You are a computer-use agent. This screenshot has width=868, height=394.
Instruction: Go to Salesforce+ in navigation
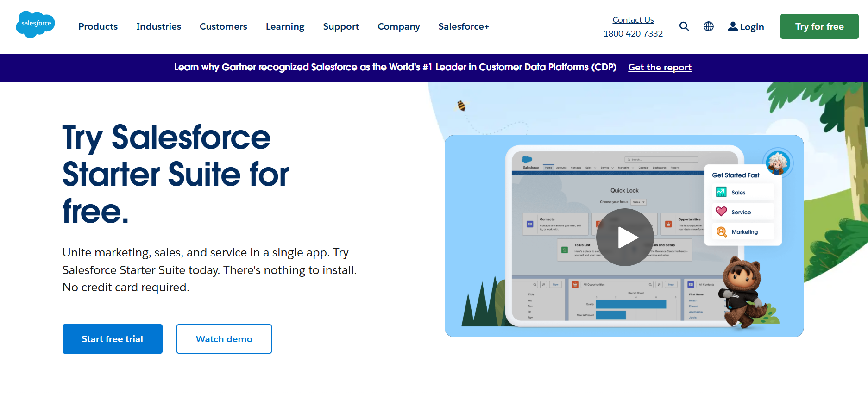[x=463, y=26]
